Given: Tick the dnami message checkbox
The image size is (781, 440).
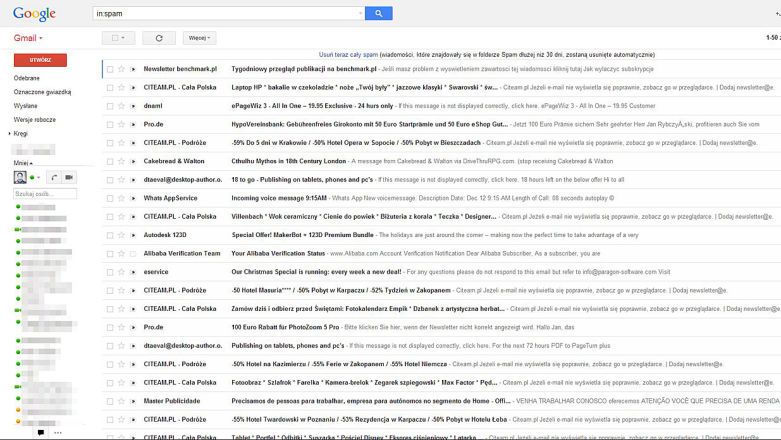Looking at the screenshot, I should (110, 106).
